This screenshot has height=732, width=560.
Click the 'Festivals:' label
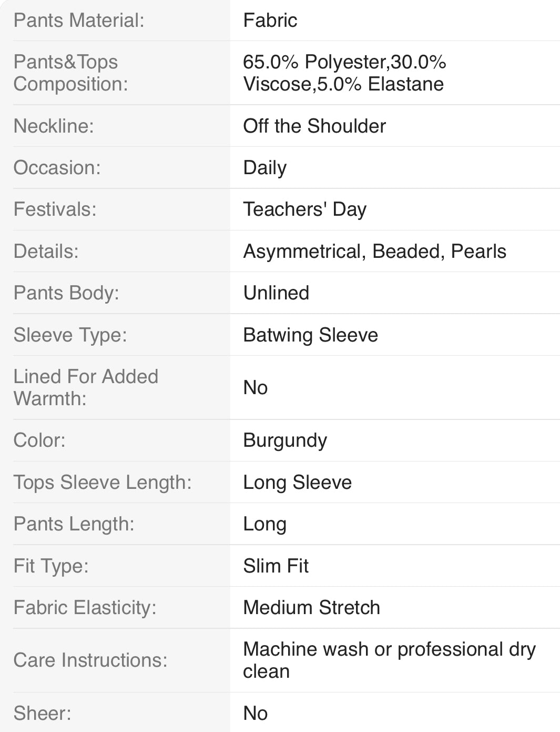(55, 209)
